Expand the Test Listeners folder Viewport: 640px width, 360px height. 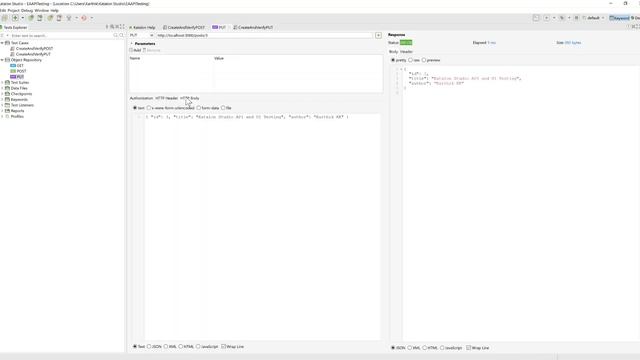click(x=2, y=105)
